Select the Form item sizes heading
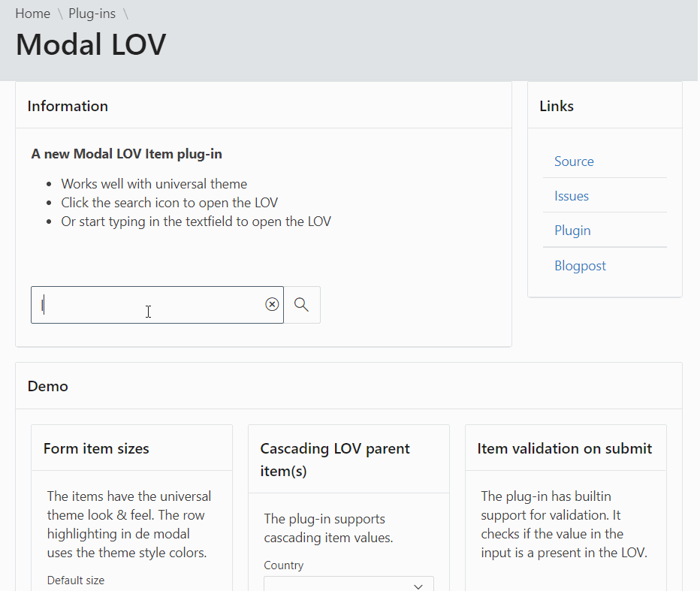Screen dimensions: 700x591 [x=96, y=448]
